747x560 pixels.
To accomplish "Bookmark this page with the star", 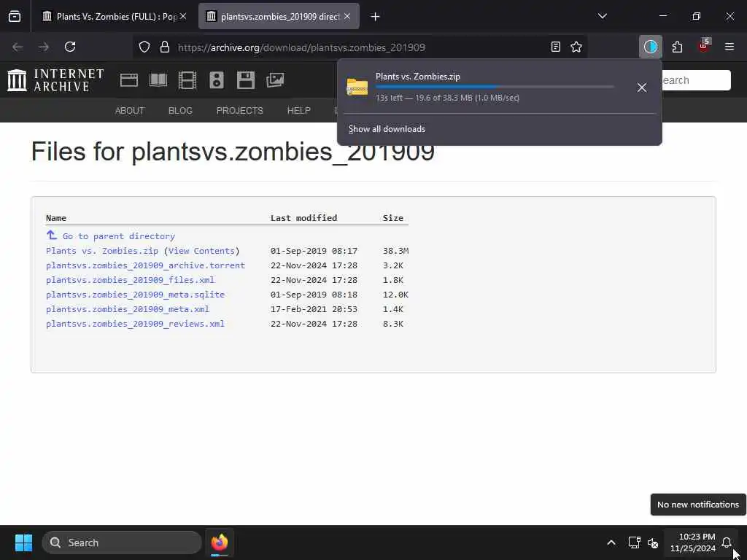I will (576, 47).
